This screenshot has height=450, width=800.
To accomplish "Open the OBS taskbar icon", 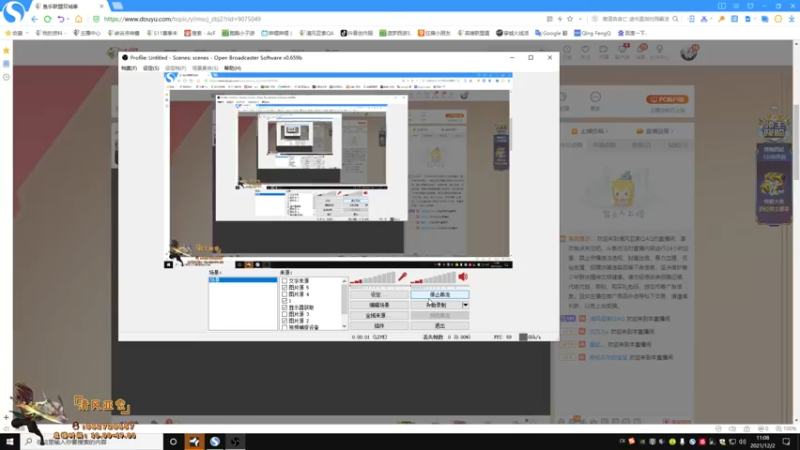I will (x=235, y=441).
